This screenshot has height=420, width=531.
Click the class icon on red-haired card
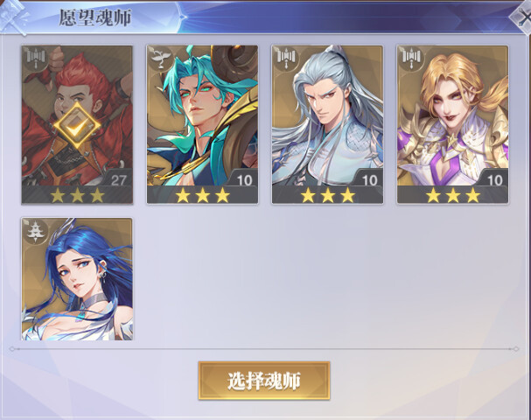click(36, 58)
